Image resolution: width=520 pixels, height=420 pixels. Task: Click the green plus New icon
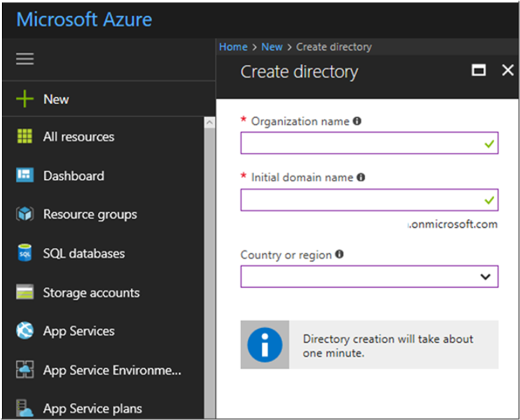[25, 99]
